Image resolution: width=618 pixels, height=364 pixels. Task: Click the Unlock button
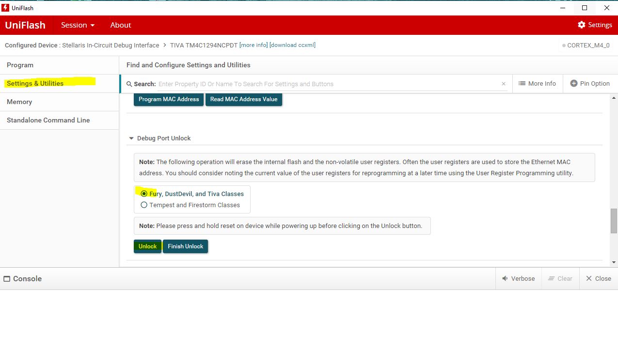(x=147, y=246)
